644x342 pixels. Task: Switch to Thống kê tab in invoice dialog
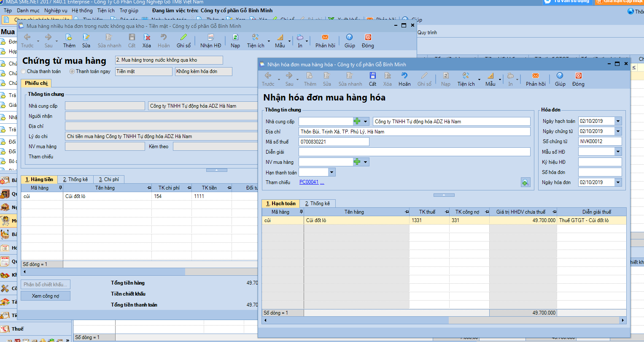[318, 204]
